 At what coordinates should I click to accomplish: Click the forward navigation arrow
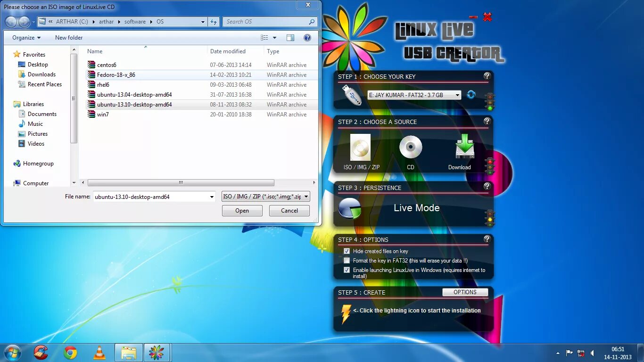pos(24,22)
